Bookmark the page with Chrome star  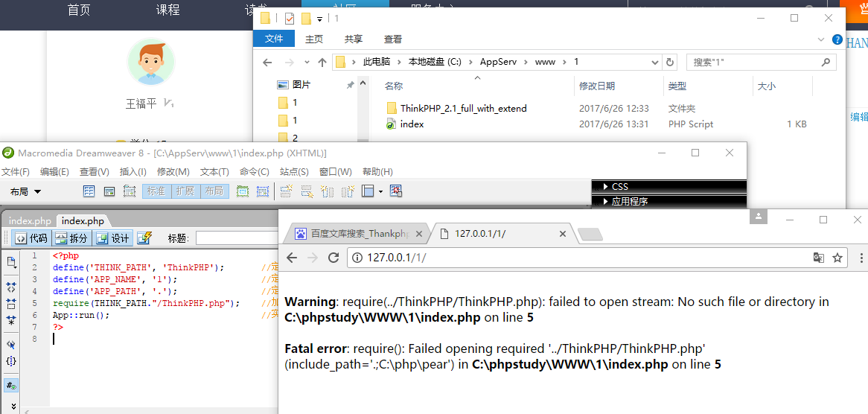pos(837,258)
